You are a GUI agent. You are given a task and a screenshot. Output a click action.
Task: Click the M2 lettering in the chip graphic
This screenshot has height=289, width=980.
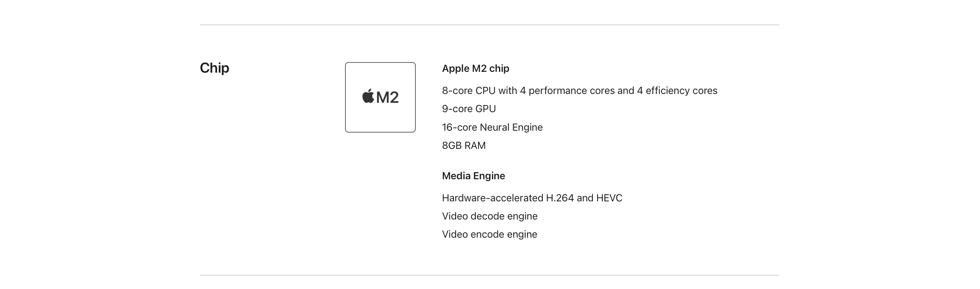388,98
